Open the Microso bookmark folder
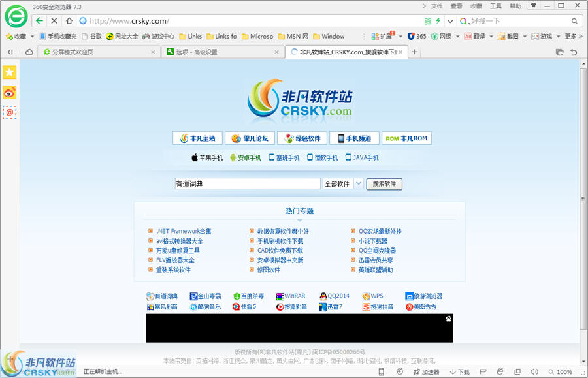 coord(257,37)
